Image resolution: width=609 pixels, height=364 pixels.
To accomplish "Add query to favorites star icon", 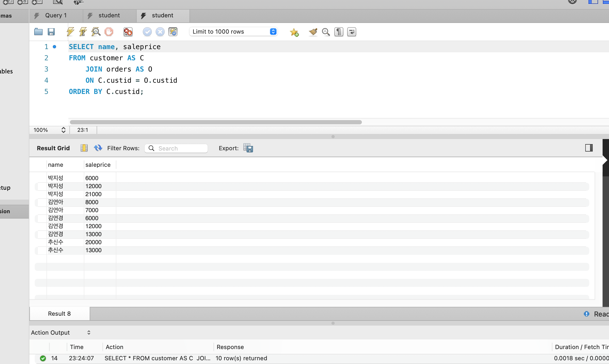I will coord(294,32).
